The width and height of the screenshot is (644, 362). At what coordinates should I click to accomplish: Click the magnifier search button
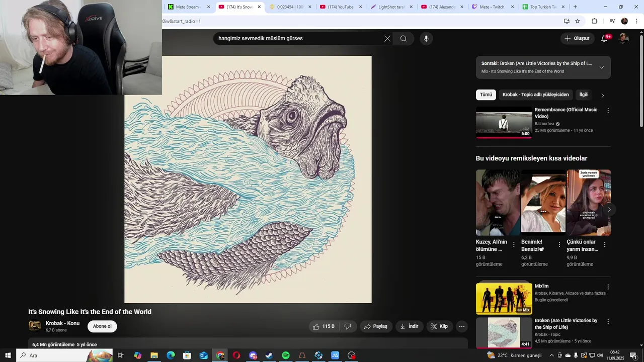(404, 39)
